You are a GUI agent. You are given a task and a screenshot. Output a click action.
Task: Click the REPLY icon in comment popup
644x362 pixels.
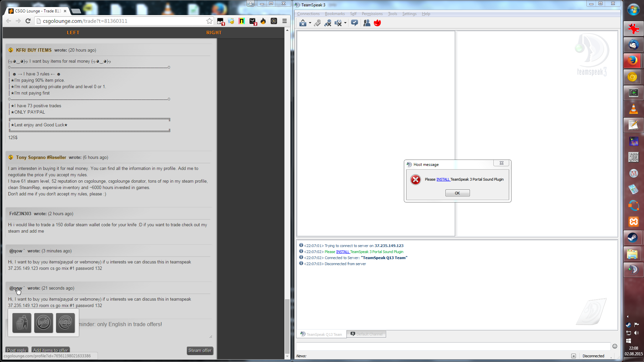pyautogui.click(x=65, y=323)
